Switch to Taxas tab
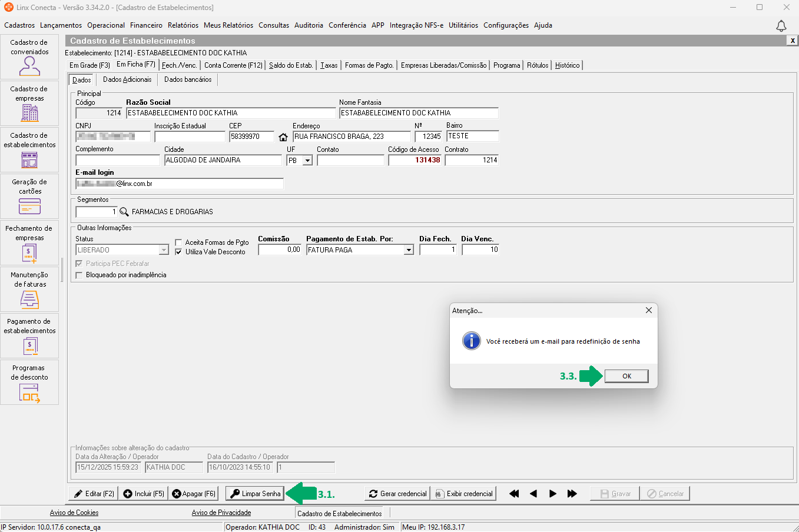Screen dimensions: 799x532 329,65
